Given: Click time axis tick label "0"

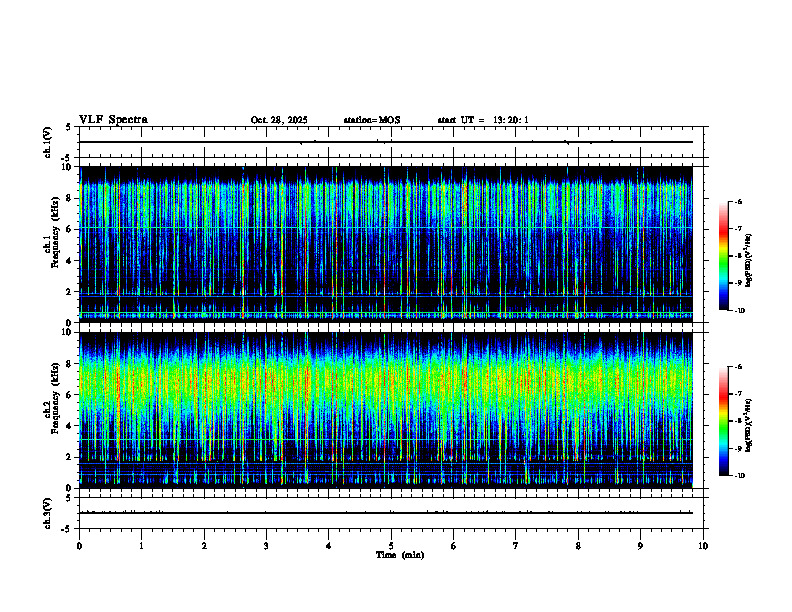Looking at the screenshot, I should pyautogui.click(x=79, y=546).
